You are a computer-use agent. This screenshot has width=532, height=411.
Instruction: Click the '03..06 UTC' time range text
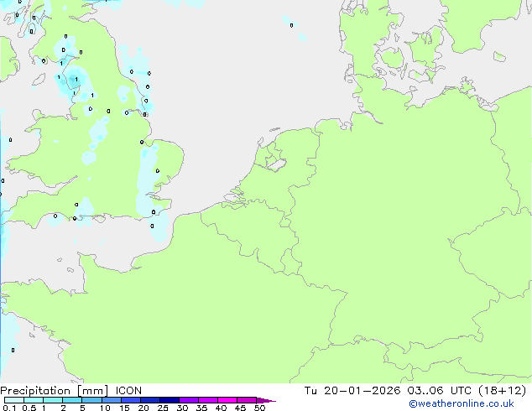[440, 391]
